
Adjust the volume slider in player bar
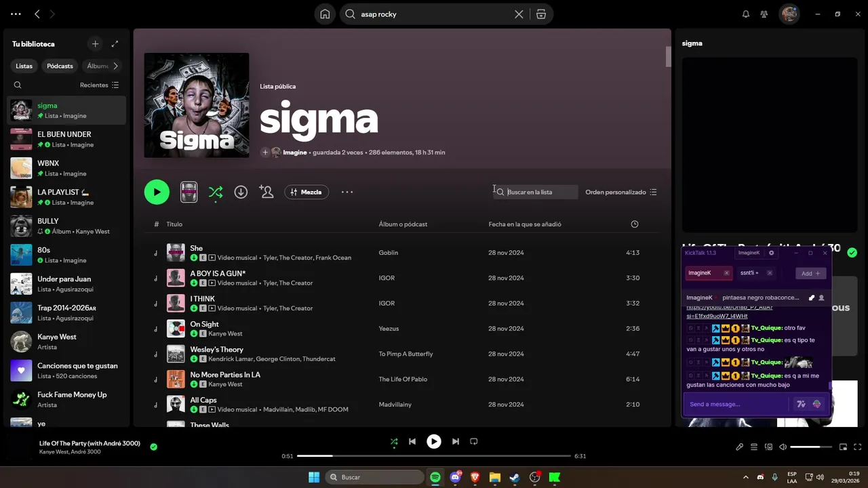pos(811,447)
